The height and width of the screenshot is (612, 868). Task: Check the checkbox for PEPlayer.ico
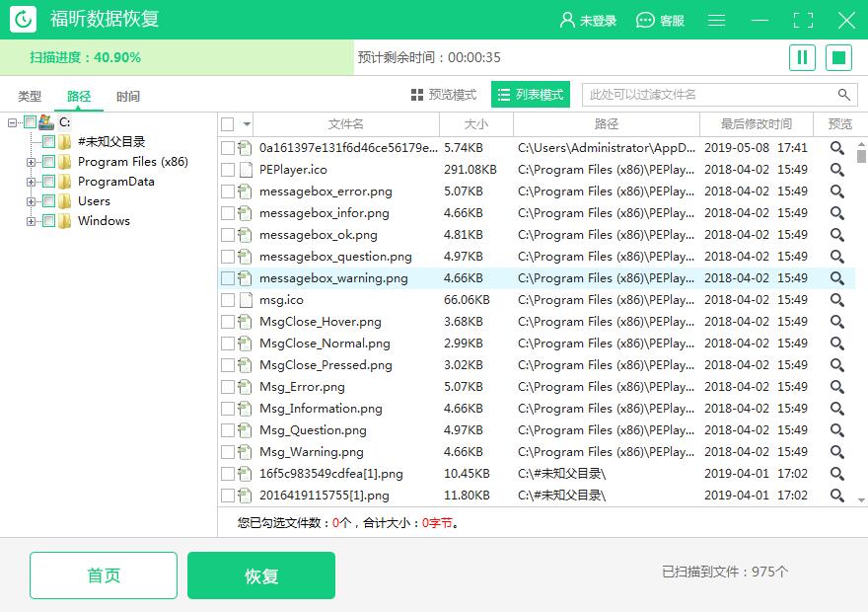click(225, 169)
